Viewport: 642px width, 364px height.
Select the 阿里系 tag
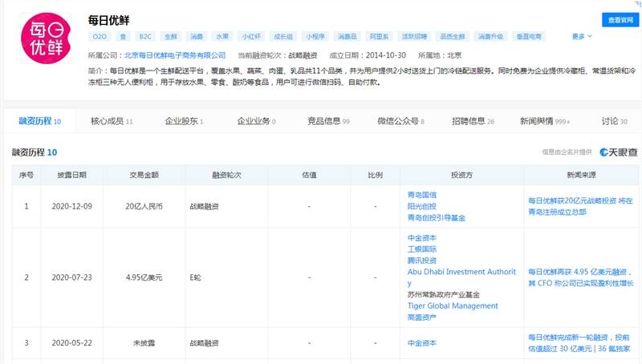pos(379,36)
